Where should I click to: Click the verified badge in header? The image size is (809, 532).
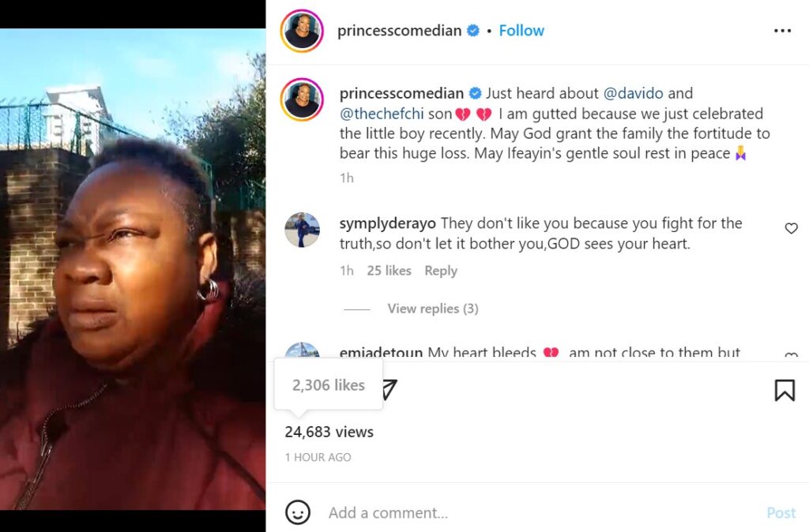[x=473, y=31]
